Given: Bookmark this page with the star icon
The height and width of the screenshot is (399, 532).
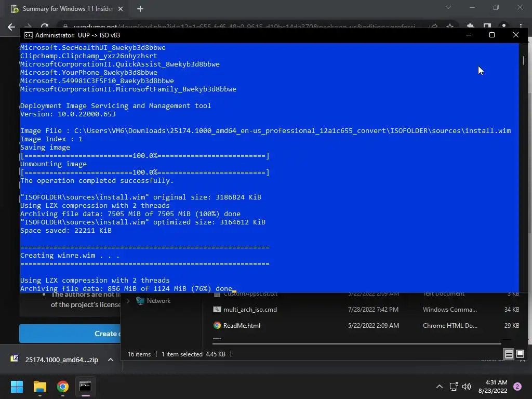Looking at the screenshot, I should coord(450,26).
